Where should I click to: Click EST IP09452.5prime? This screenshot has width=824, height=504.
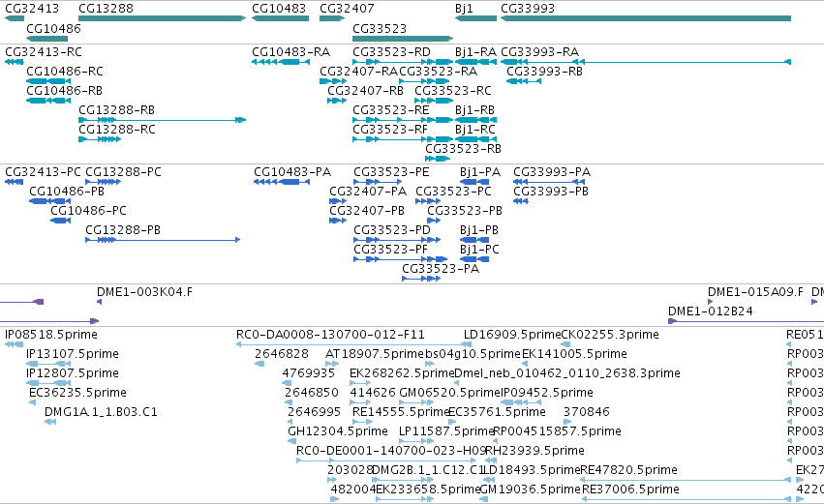(547, 393)
